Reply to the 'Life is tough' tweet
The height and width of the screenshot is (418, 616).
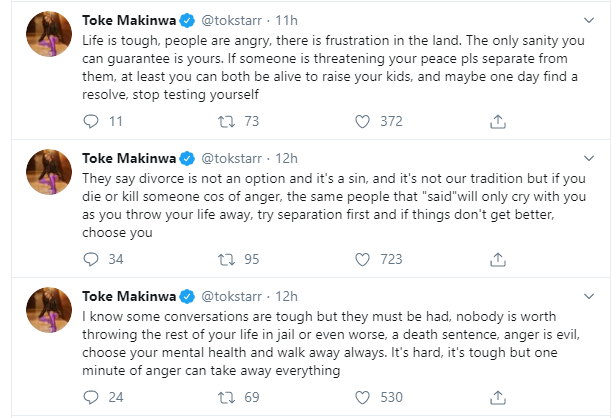[89, 122]
